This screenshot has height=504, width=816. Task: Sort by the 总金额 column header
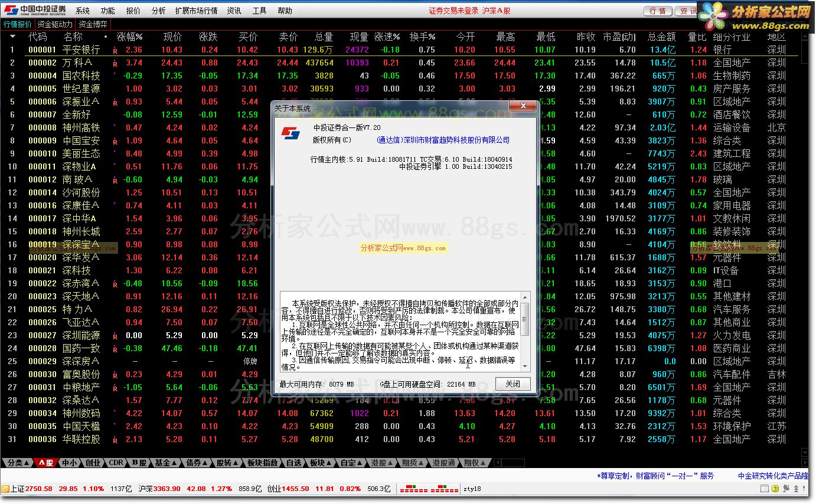(x=661, y=37)
